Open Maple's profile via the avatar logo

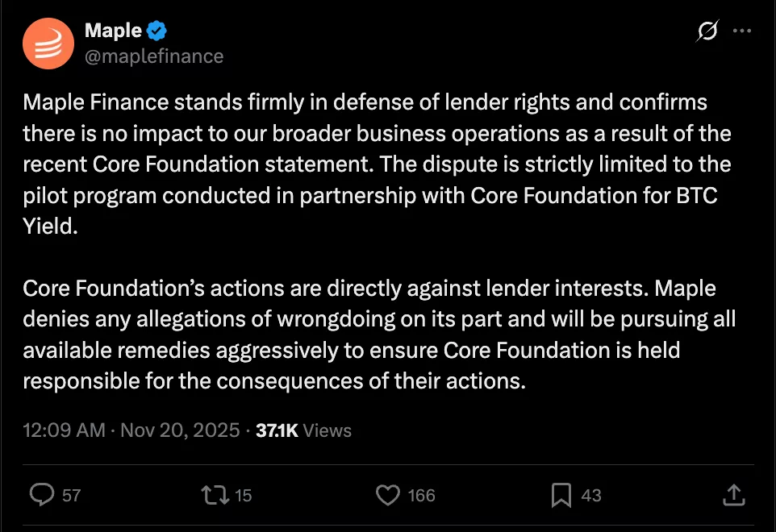coord(50,43)
